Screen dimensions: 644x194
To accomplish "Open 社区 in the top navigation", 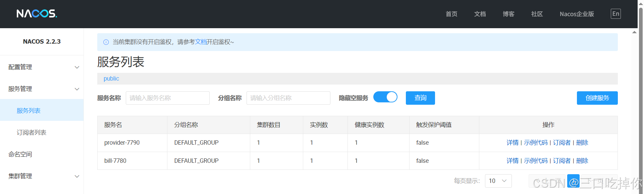I will pos(537,14).
